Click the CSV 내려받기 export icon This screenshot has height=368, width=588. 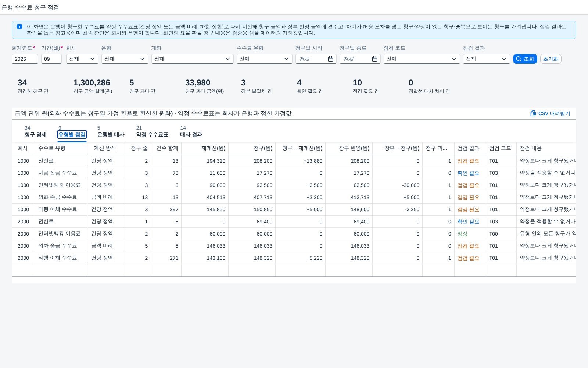(x=533, y=113)
